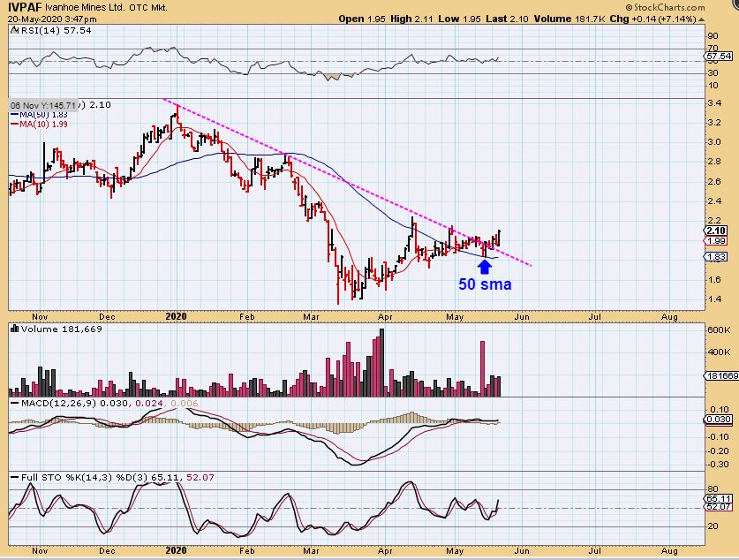This screenshot has width=739, height=560.
Task: Click the RSI(14) 57.54 panel label
Action: click(55, 31)
